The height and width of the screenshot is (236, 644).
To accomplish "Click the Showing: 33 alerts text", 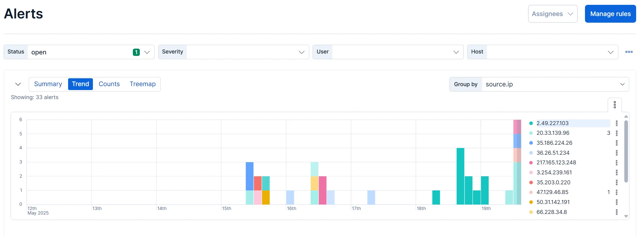I will (34, 97).
